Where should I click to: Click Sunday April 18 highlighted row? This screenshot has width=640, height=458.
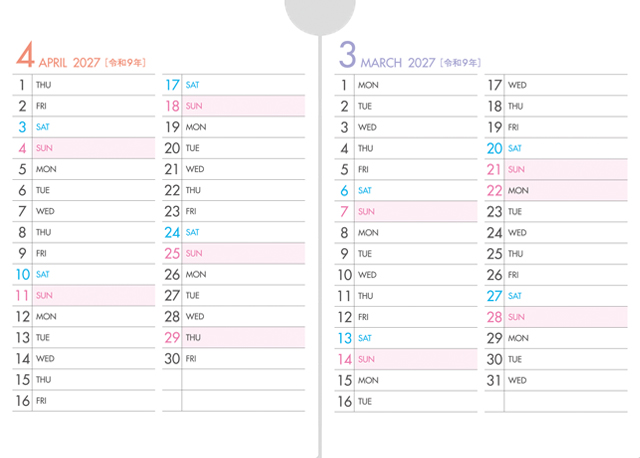(x=233, y=106)
